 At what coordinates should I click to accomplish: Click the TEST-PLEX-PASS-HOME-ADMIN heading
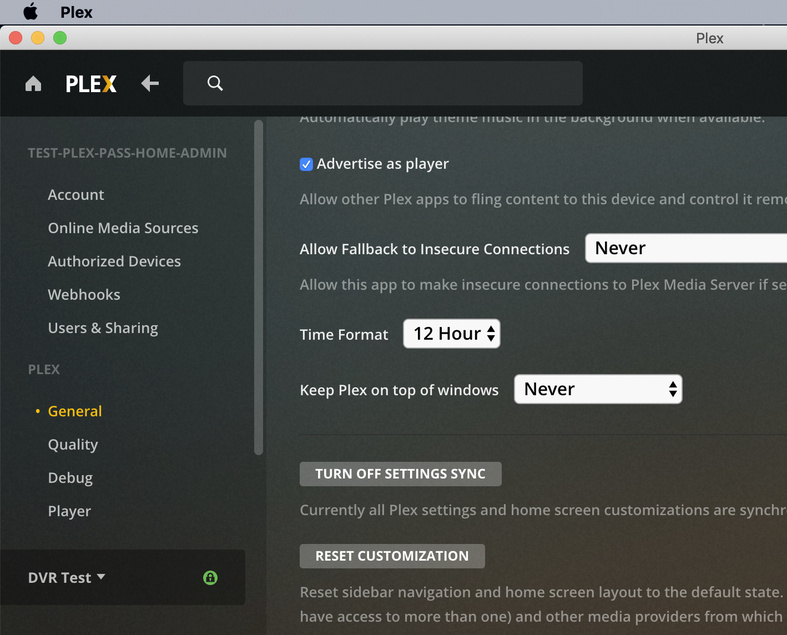pos(127,153)
